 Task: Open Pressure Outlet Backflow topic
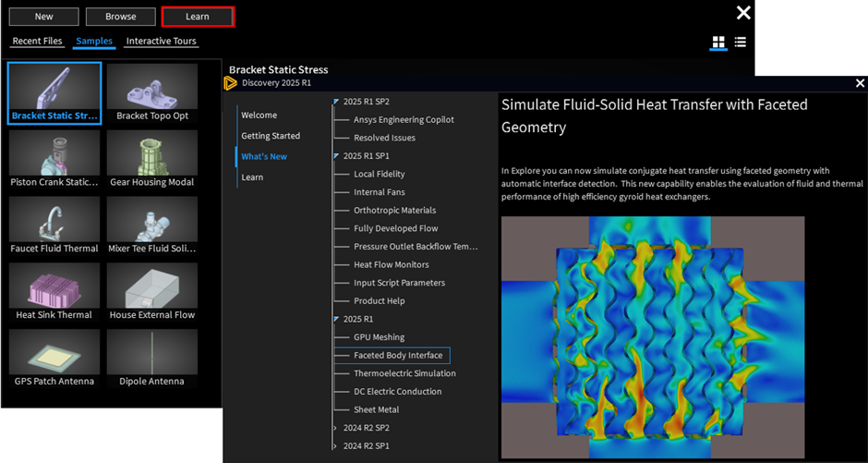(416, 247)
